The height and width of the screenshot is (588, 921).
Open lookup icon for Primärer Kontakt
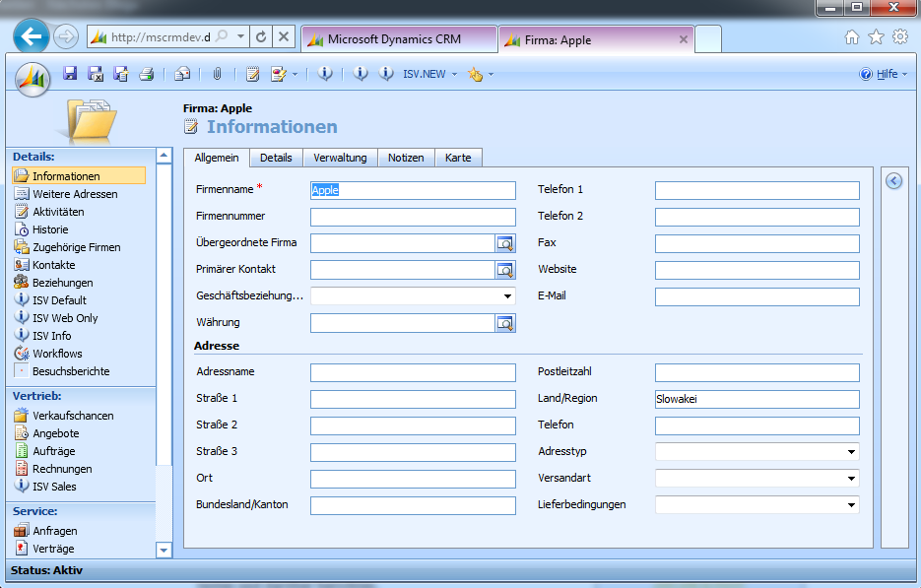505,270
